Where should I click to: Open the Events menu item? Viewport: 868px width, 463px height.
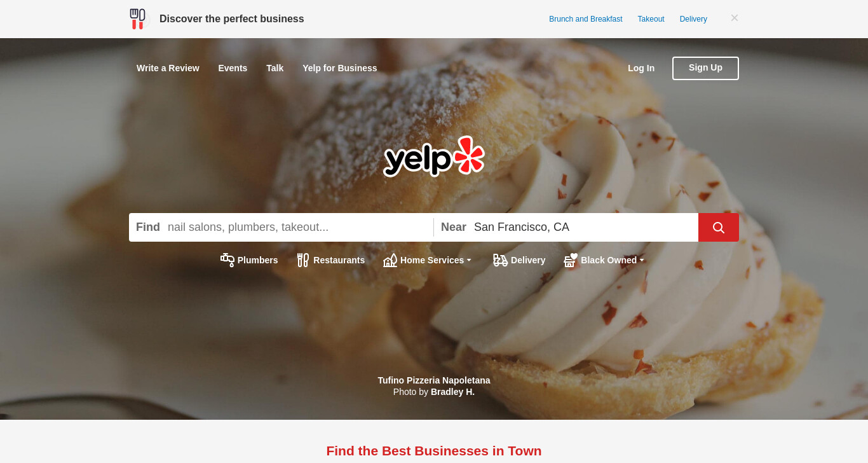[x=233, y=68]
